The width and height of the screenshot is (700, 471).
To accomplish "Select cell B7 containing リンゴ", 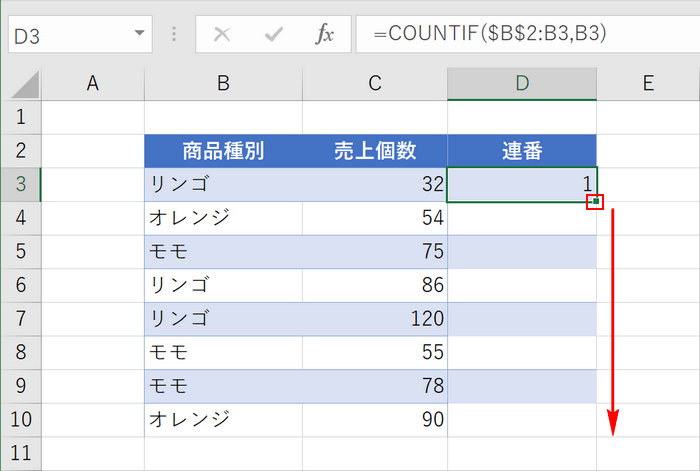I will (223, 319).
